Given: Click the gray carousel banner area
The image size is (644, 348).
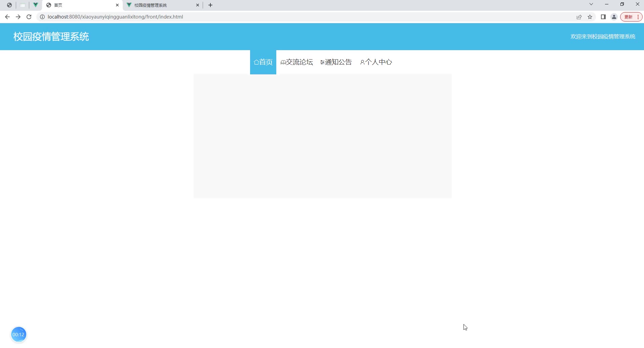Looking at the screenshot, I should [323, 136].
